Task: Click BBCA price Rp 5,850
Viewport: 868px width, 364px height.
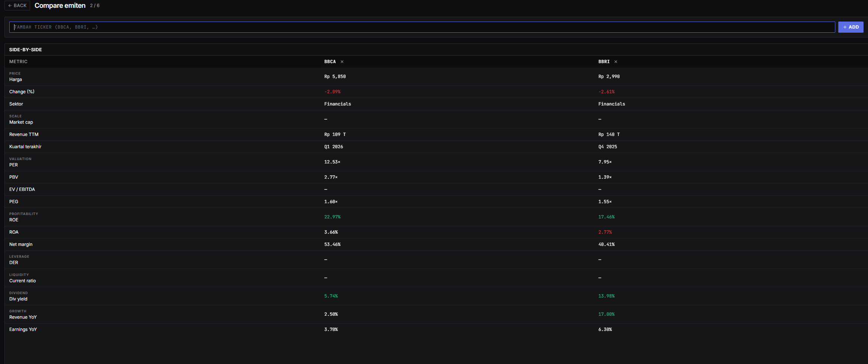Action: coord(335,77)
